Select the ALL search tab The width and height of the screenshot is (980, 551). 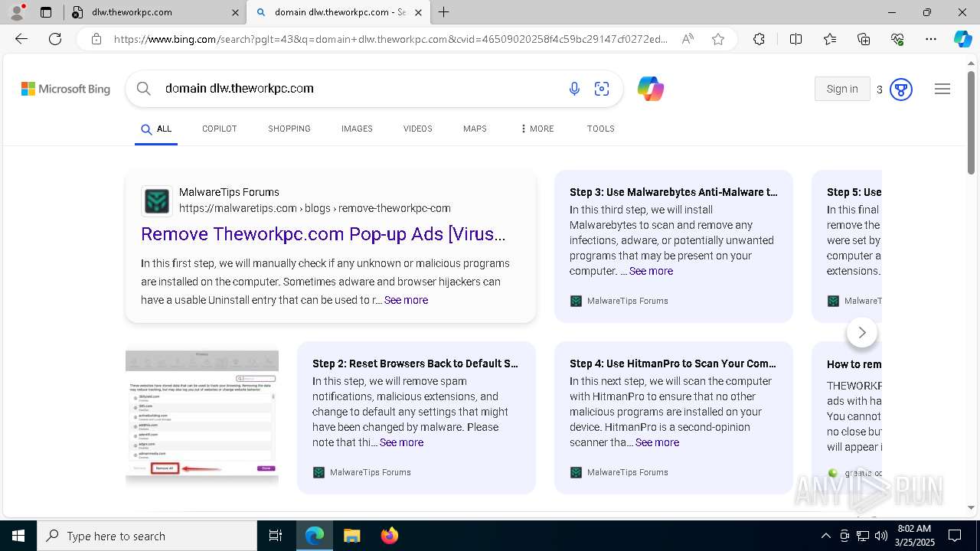click(156, 129)
